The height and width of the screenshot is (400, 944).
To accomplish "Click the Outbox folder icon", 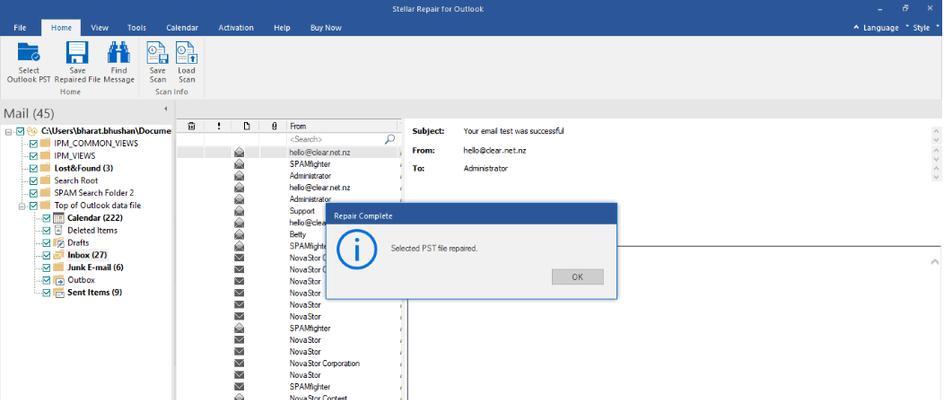I will pos(58,280).
